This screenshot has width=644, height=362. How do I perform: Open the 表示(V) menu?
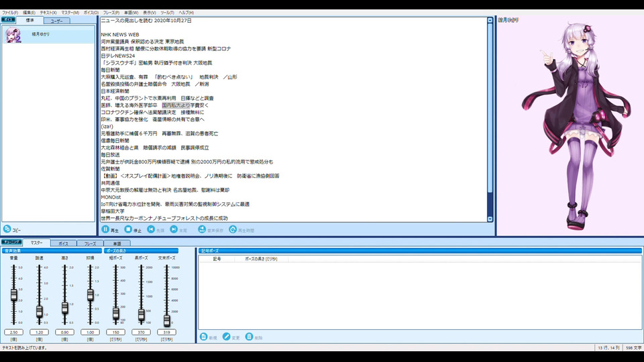[x=149, y=13]
